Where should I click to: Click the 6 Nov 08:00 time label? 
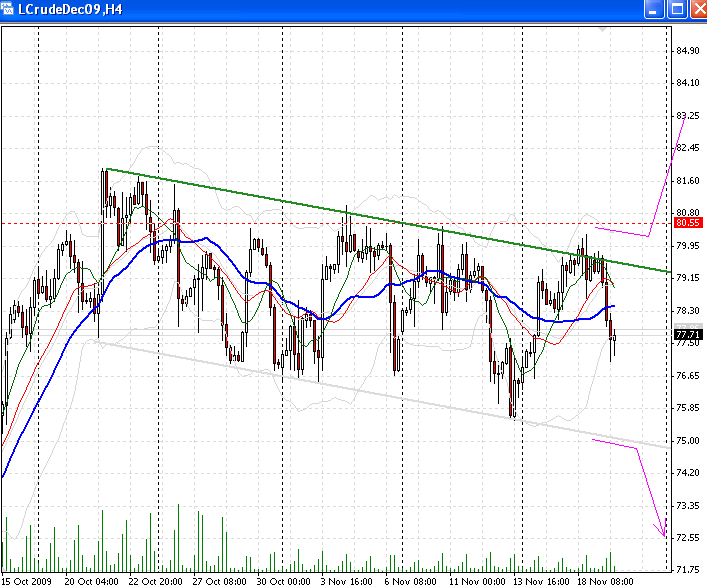tap(410, 582)
